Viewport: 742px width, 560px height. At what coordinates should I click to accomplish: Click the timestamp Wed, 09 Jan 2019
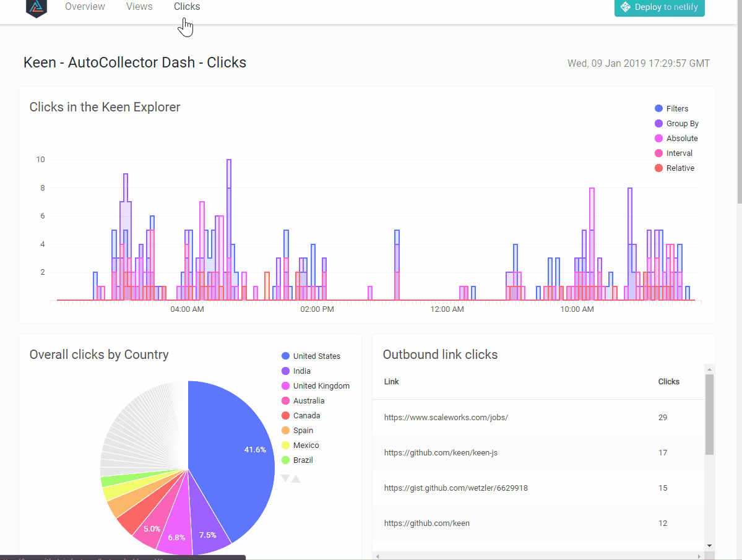pos(639,63)
